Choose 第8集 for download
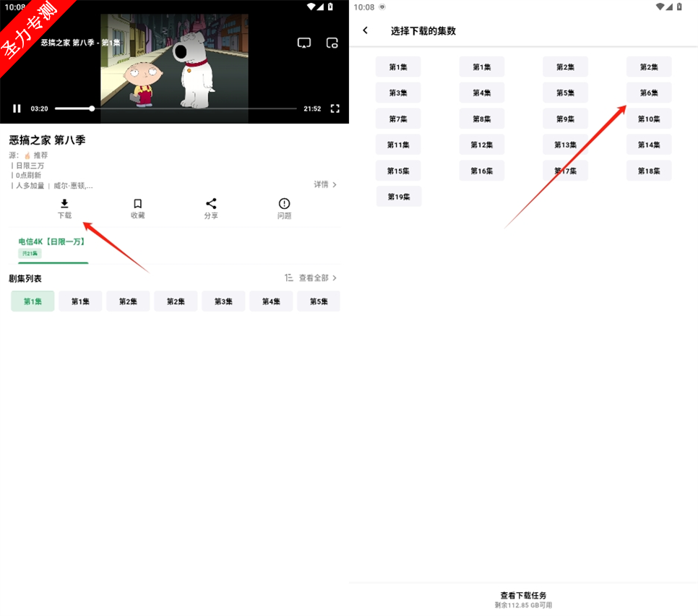Viewport: 698px width, 616px height. coord(482,119)
